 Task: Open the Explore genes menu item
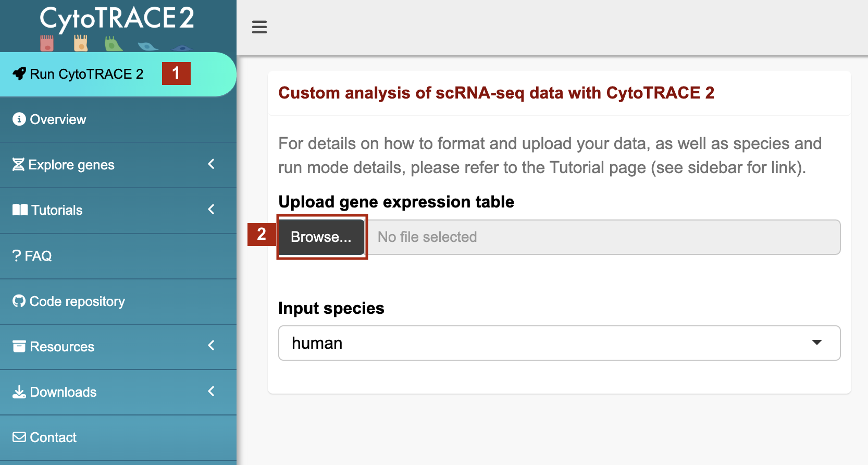tap(118, 165)
